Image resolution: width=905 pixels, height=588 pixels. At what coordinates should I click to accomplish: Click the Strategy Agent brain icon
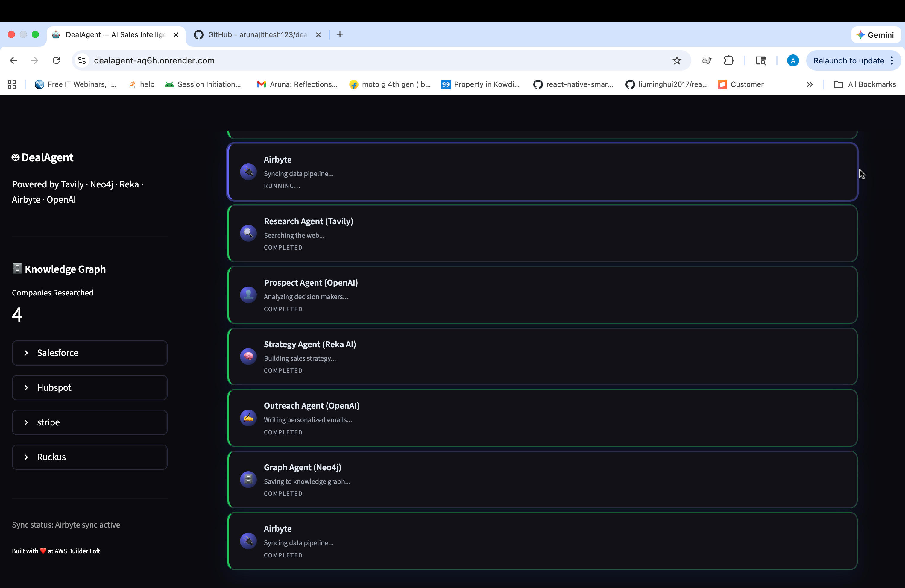(x=248, y=356)
